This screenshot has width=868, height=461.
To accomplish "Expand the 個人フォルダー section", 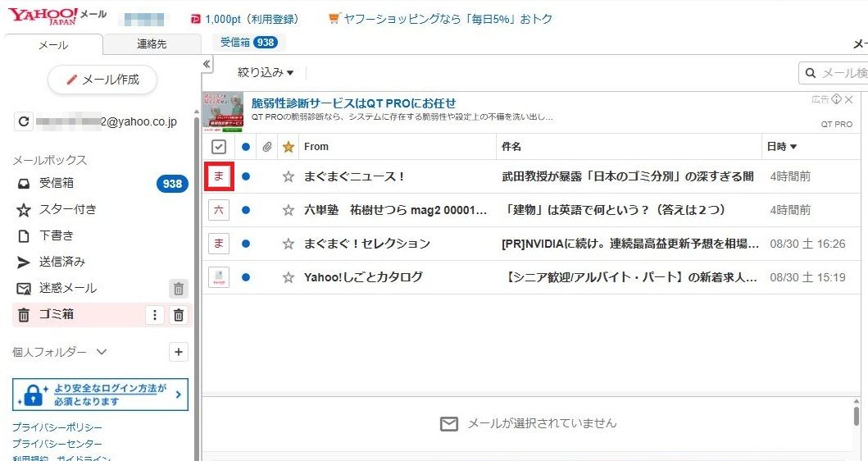I will pyautogui.click(x=102, y=352).
